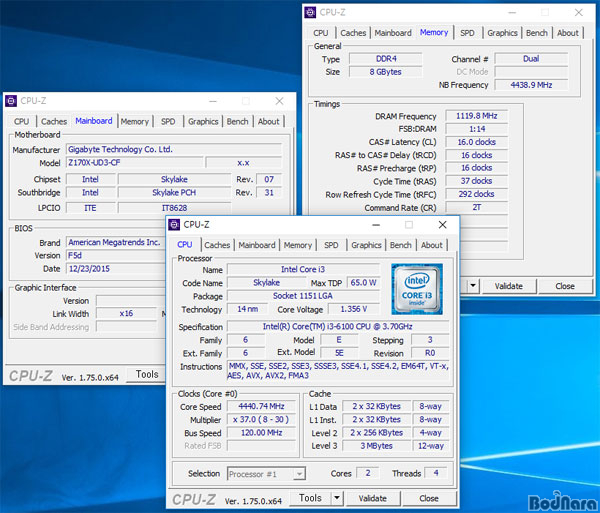Click the CPU-Z app icon in the front CPU window title bar
This screenshot has width=600, height=513.
(174, 225)
